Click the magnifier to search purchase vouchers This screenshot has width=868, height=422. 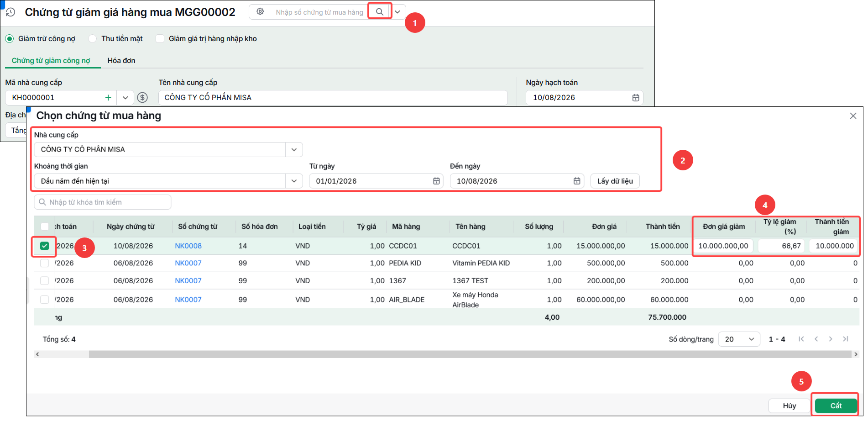(x=380, y=12)
